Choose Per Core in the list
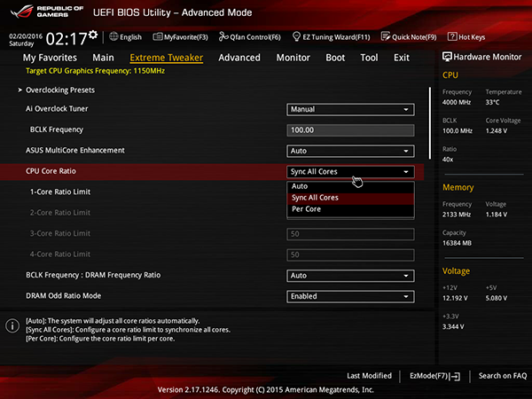Viewport: 532px width, 399px height. click(x=350, y=209)
